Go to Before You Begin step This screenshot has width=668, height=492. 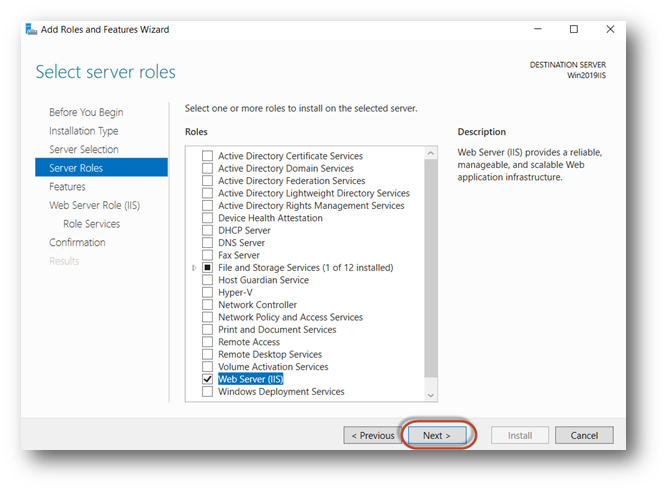click(86, 112)
